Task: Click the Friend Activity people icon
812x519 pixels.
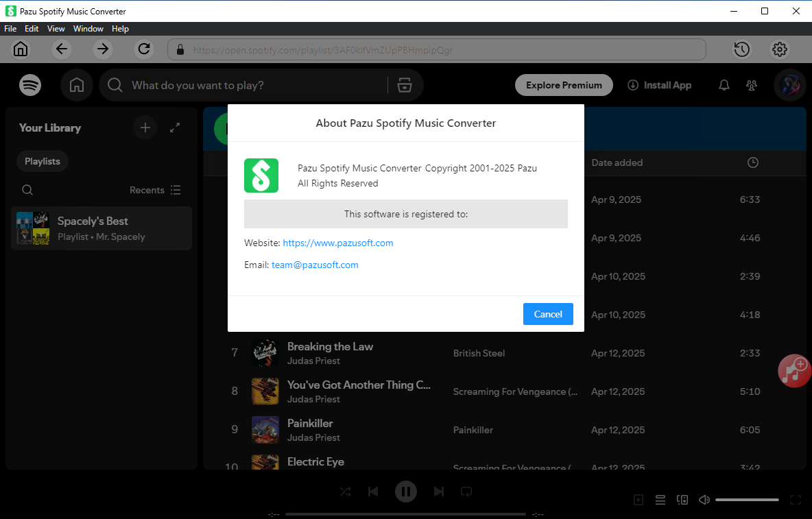Action: (x=752, y=86)
